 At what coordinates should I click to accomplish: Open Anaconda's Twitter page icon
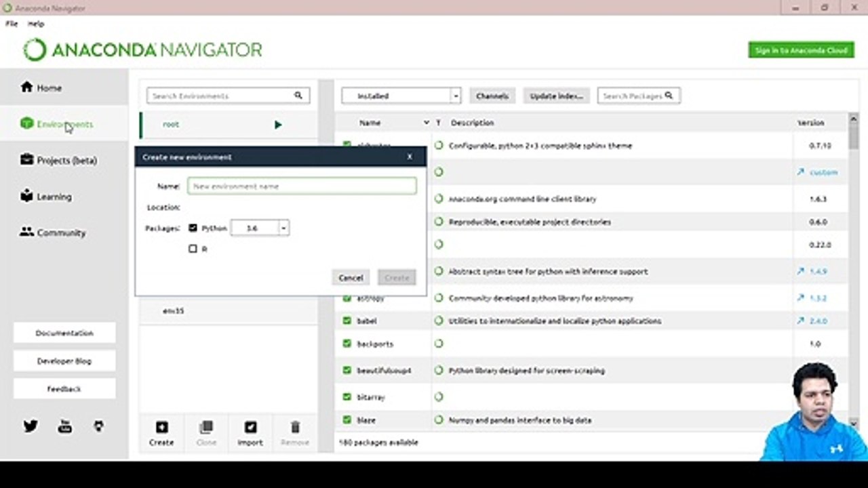click(31, 426)
